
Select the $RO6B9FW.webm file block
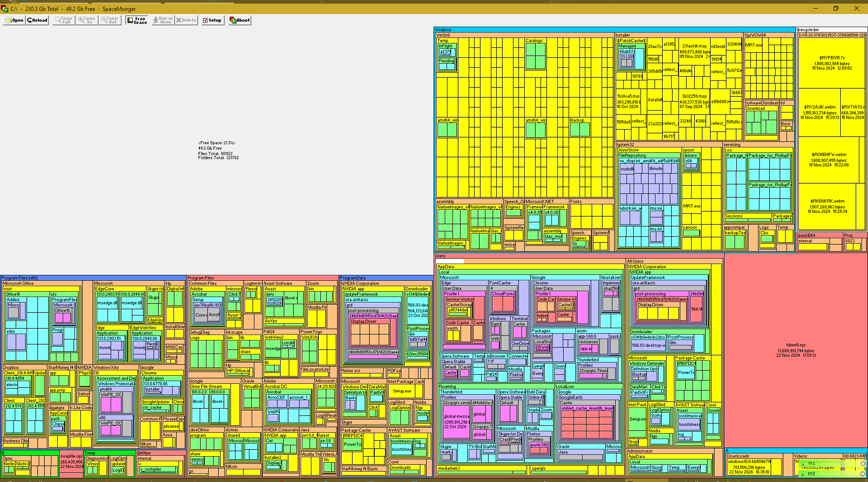(828, 160)
